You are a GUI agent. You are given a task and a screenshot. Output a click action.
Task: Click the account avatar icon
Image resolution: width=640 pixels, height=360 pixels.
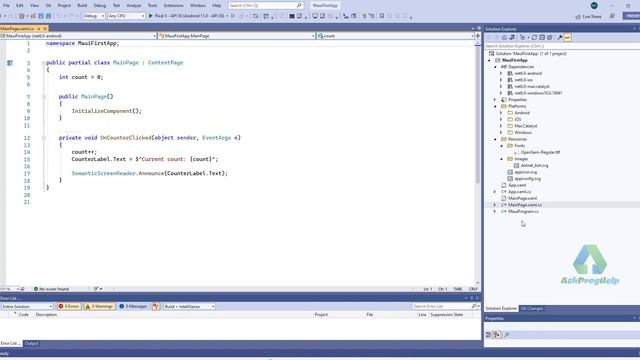594,5
